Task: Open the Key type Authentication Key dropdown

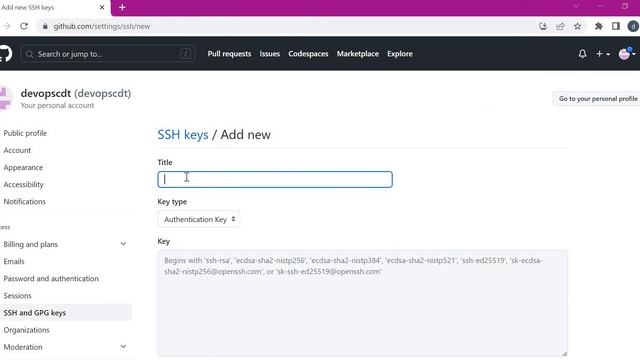Action: (199, 219)
